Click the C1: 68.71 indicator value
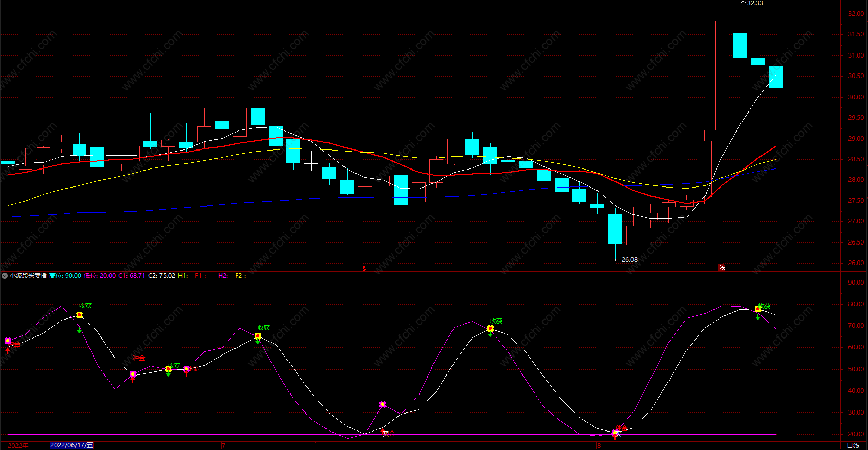The image size is (868, 450). [x=132, y=276]
